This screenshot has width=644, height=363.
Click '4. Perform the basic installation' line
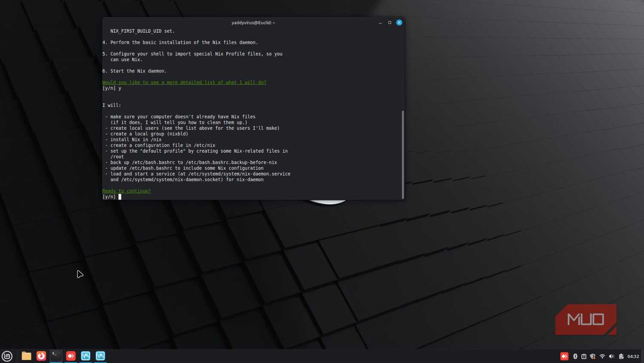coord(180,43)
